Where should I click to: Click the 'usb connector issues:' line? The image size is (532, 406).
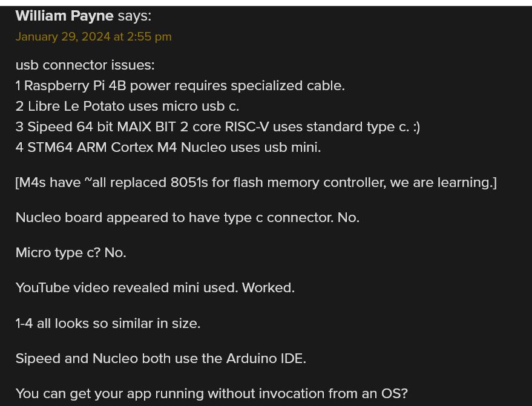pyautogui.click(x=85, y=65)
